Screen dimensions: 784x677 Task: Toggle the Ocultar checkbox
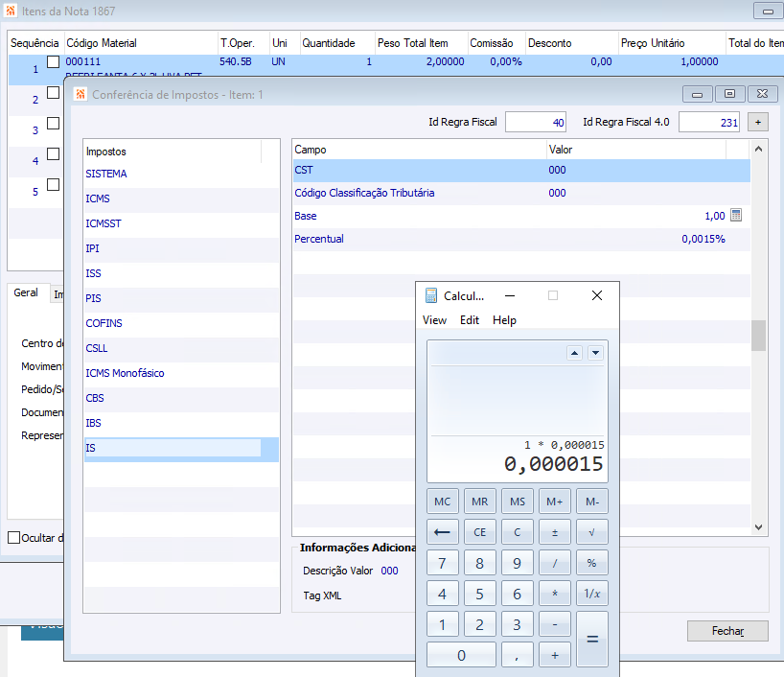(x=14, y=538)
